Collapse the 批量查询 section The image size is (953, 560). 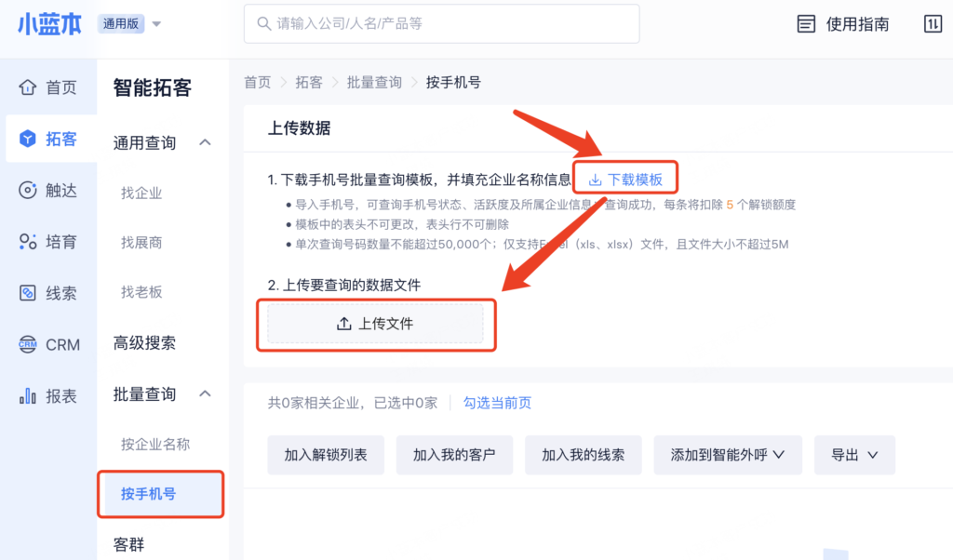(206, 394)
